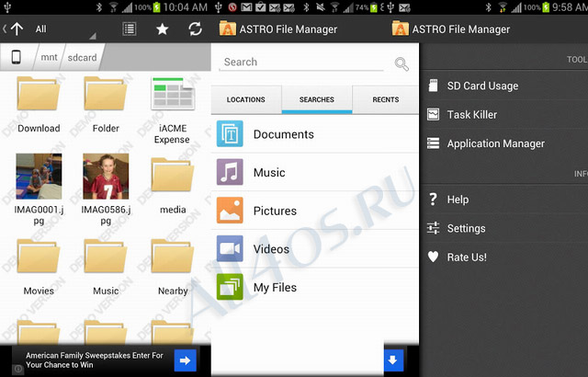
Task: Tap the SD card icon
Action: (433, 86)
